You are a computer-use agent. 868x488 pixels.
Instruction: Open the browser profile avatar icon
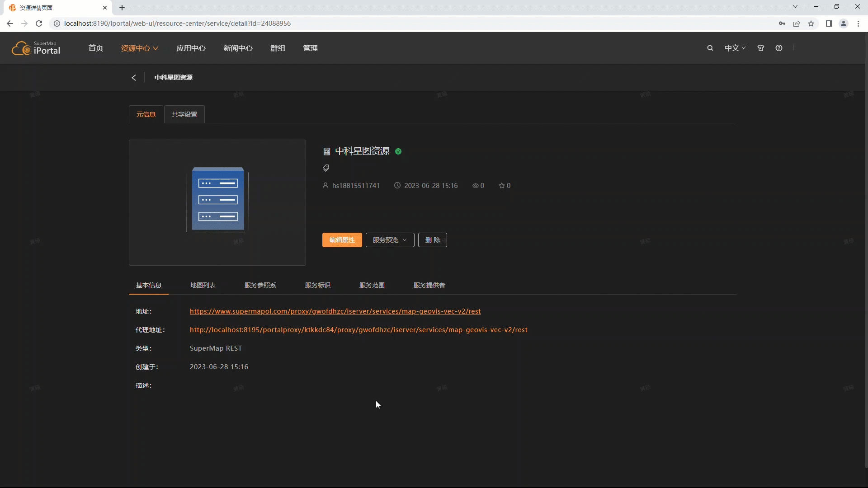[844, 23]
